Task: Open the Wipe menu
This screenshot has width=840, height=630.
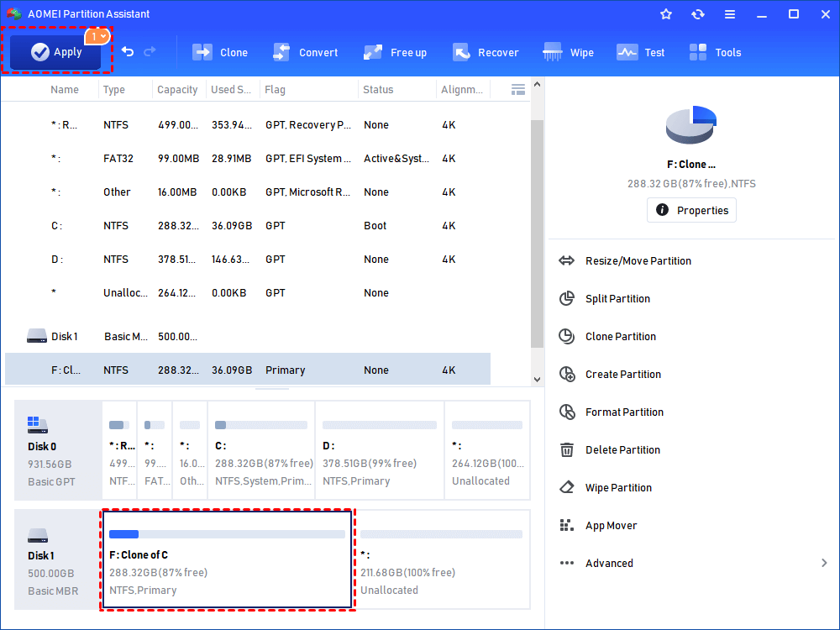Action: tap(568, 52)
